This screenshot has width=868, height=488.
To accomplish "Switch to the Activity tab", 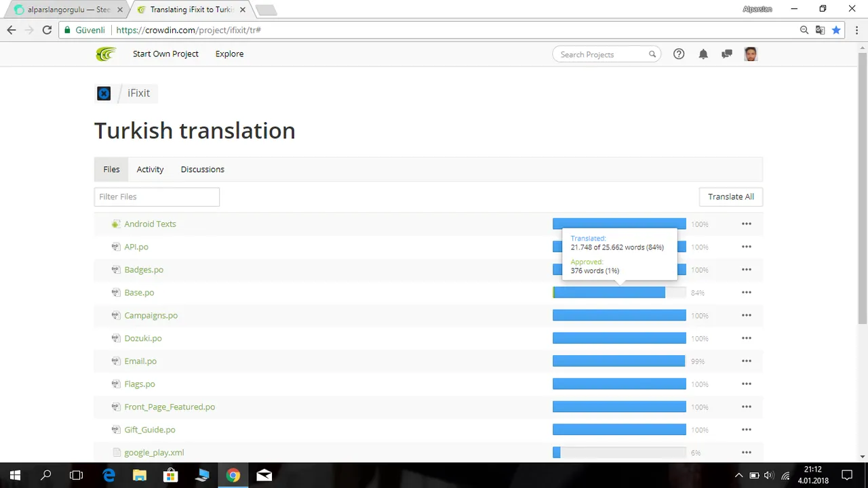I will tap(150, 169).
